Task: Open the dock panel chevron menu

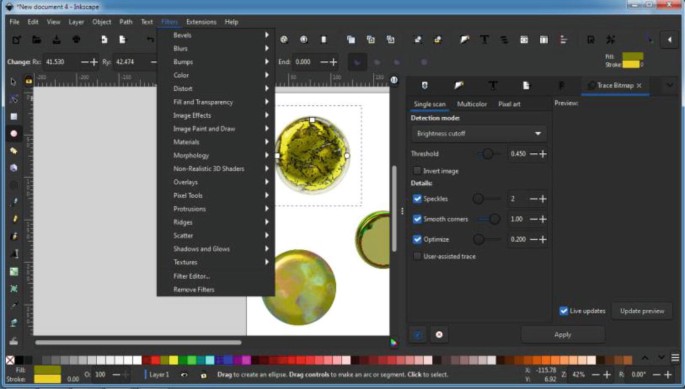Action: coord(670,85)
